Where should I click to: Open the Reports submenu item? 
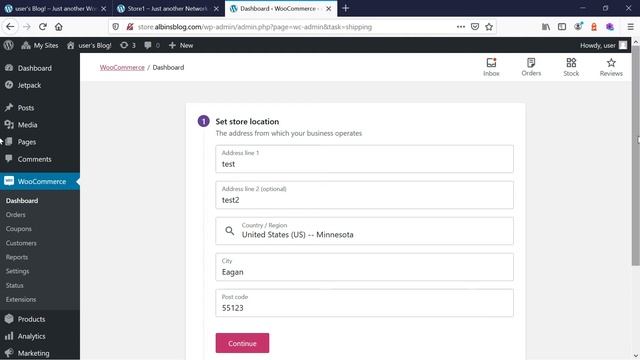(17, 257)
